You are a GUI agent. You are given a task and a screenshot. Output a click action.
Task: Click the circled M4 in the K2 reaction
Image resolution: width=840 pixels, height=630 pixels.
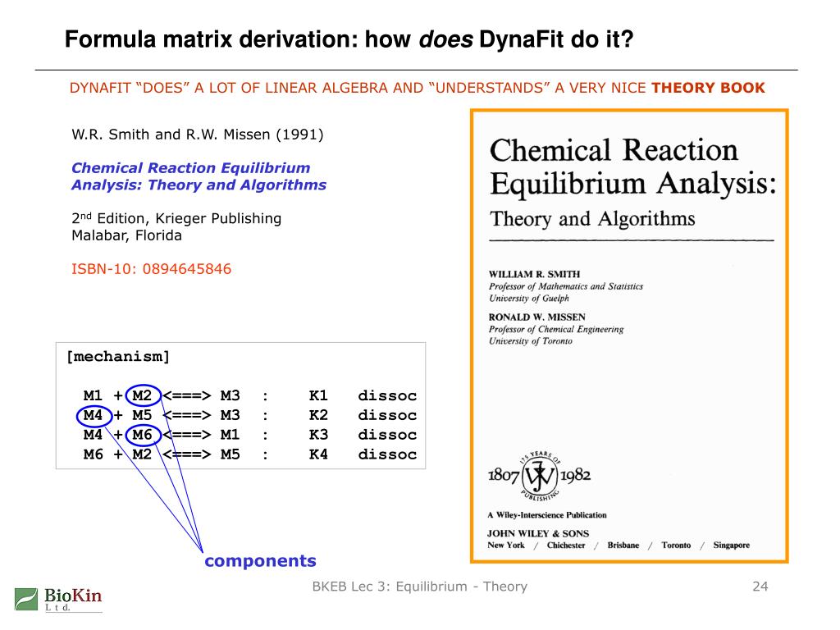pyautogui.click(x=94, y=416)
